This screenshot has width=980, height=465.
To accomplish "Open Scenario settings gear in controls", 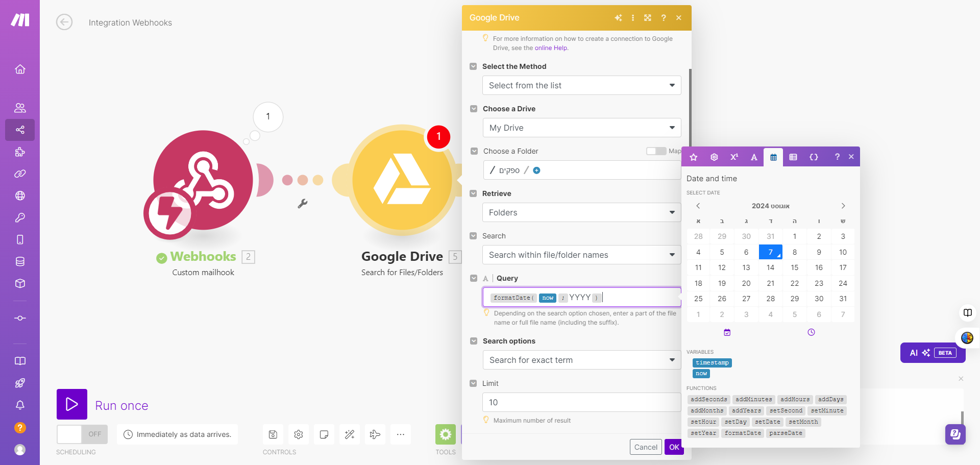I will pyautogui.click(x=299, y=434).
